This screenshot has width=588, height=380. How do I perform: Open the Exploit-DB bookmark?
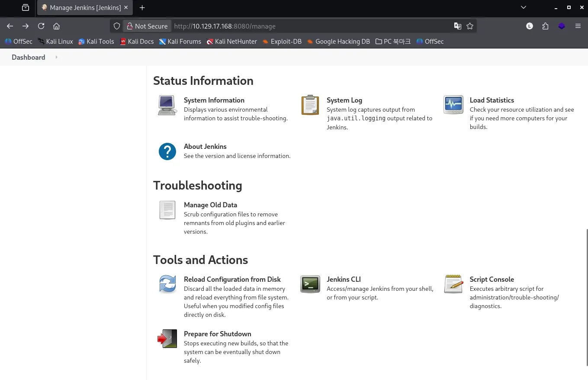pyautogui.click(x=282, y=42)
